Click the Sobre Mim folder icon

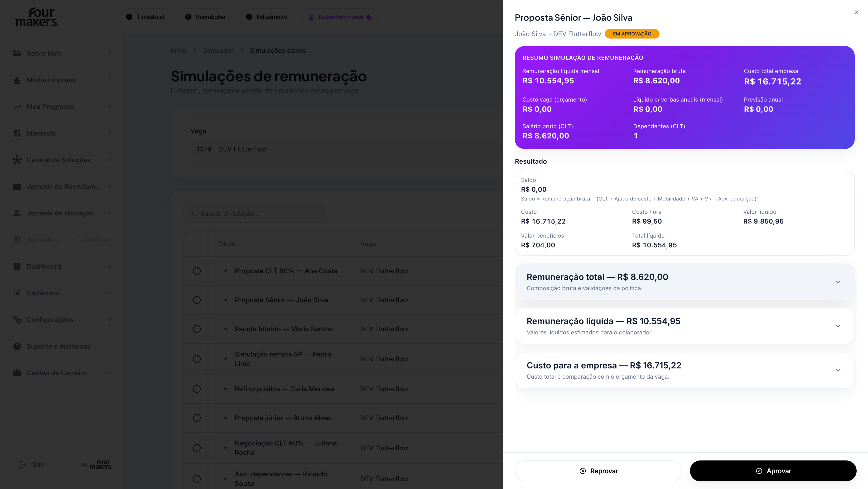coord(17,53)
